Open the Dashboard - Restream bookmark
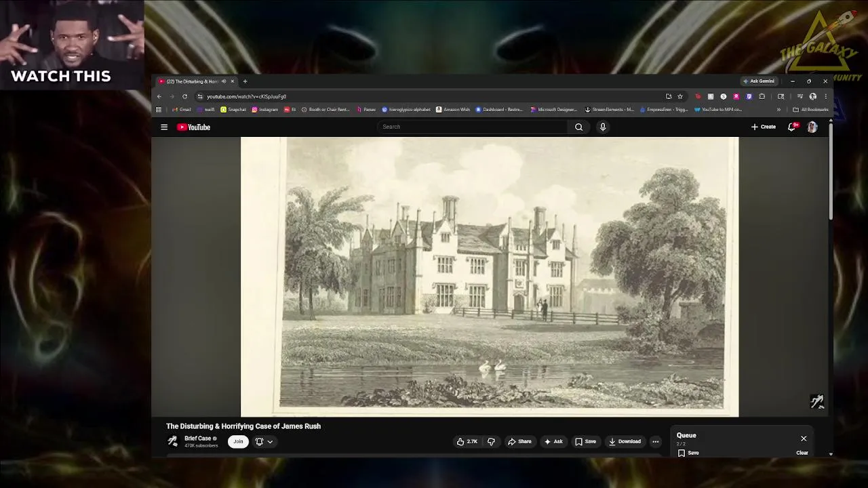The height and width of the screenshot is (488, 868). click(x=500, y=109)
